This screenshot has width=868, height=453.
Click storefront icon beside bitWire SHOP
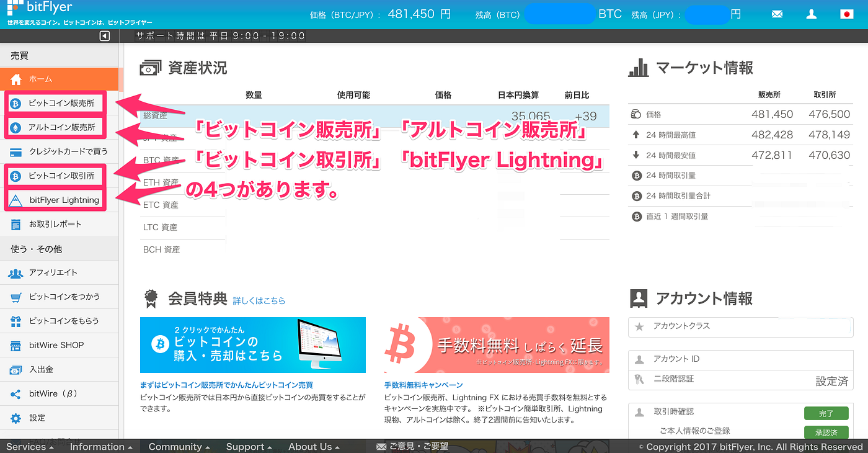pos(16,346)
